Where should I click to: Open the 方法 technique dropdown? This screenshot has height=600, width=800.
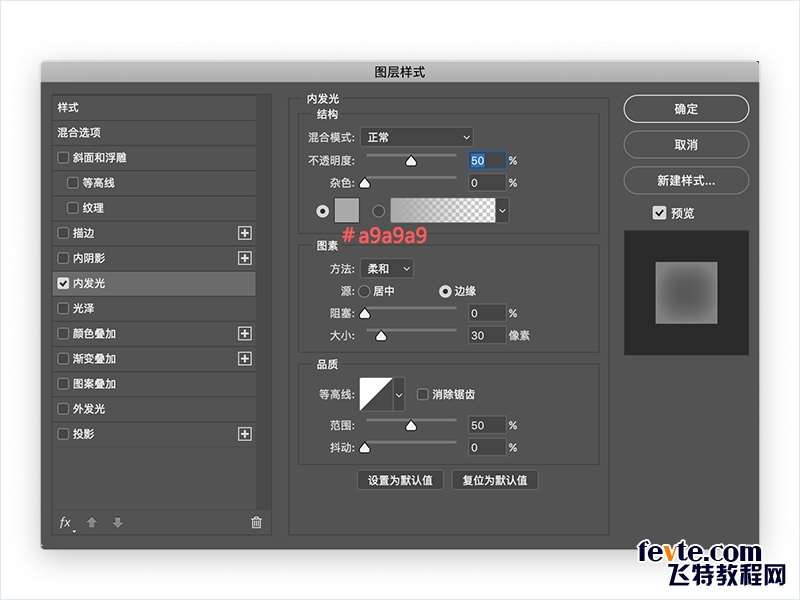pyautogui.click(x=387, y=268)
